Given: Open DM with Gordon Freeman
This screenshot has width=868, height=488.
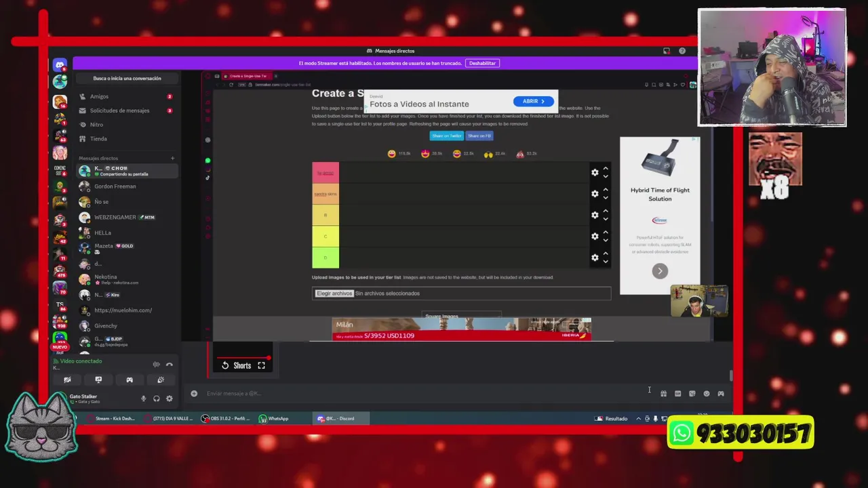Looking at the screenshot, I should tap(126, 186).
